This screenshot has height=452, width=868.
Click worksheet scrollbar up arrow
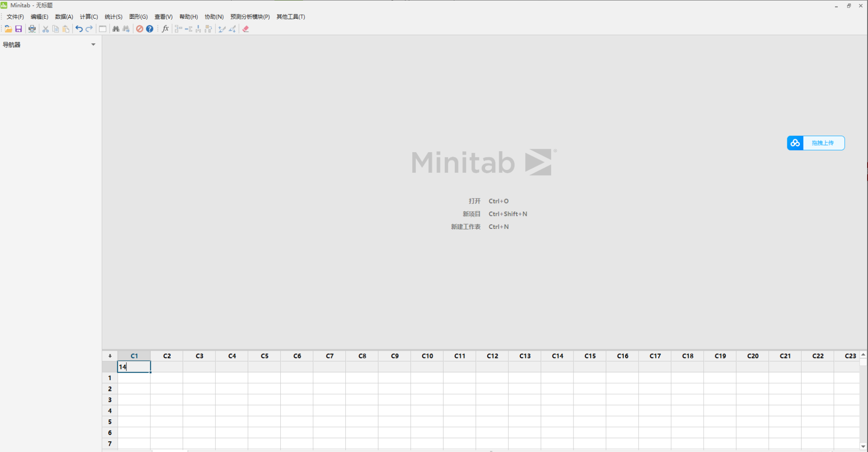[x=863, y=355]
